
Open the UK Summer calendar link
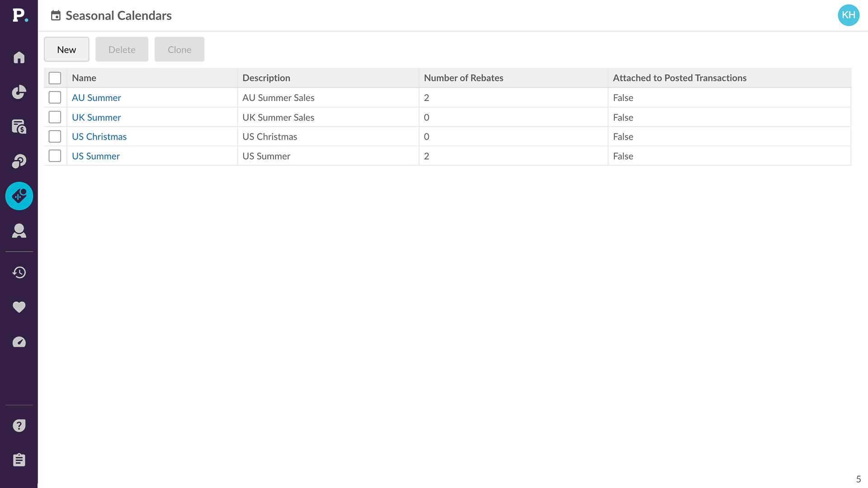tap(96, 117)
